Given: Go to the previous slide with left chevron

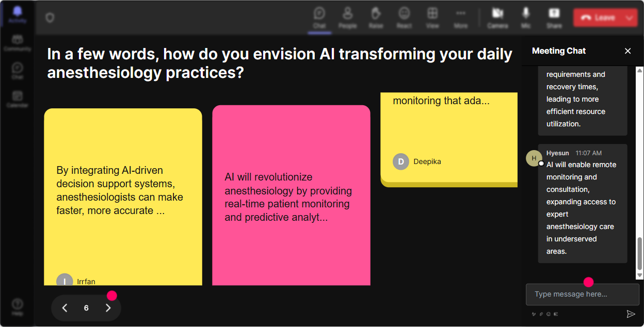Looking at the screenshot, I should [65, 308].
